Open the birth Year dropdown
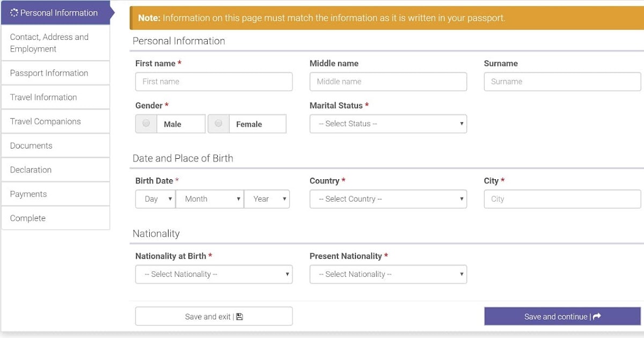 pos(267,199)
